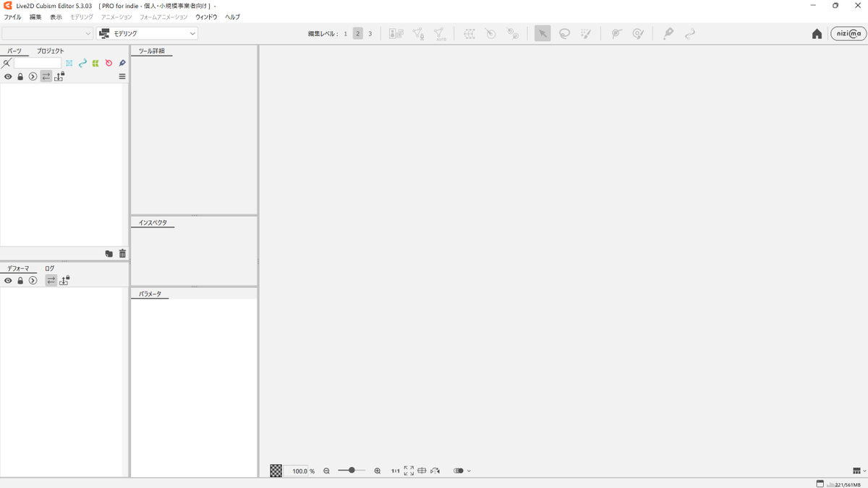Toggle the locked-selection icon in Deformer panel
Screen dimensions: 868x488
[x=64, y=280]
